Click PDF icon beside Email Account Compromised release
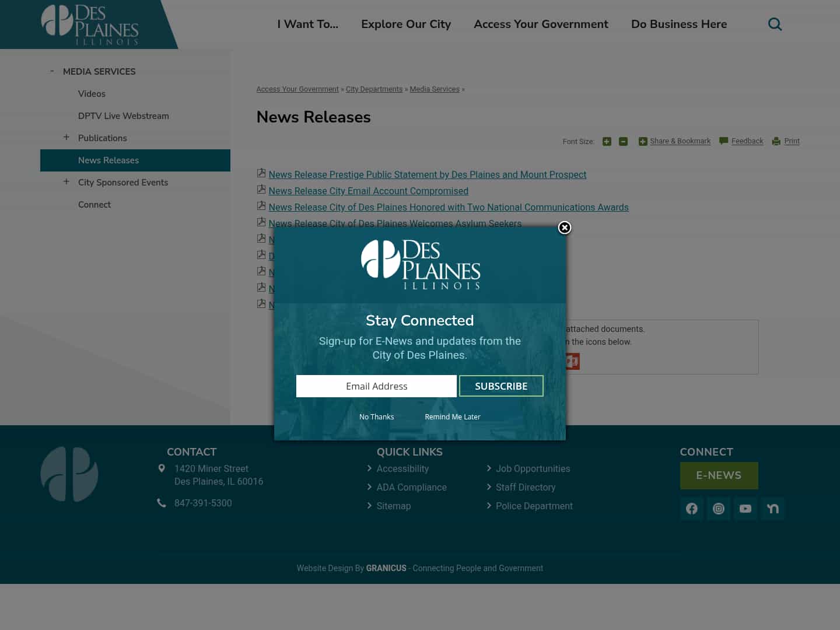 (261, 190)
